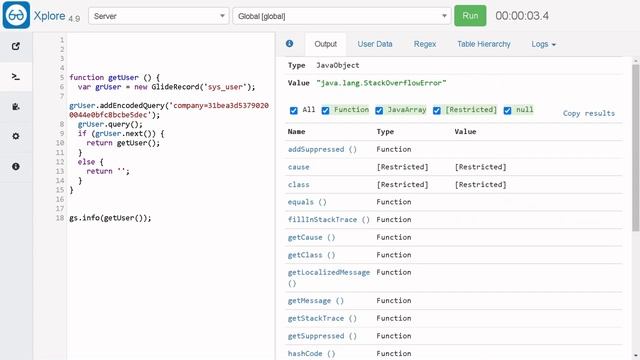
Task: Open the fillInStackTrace () link
Action: [329, 220]
